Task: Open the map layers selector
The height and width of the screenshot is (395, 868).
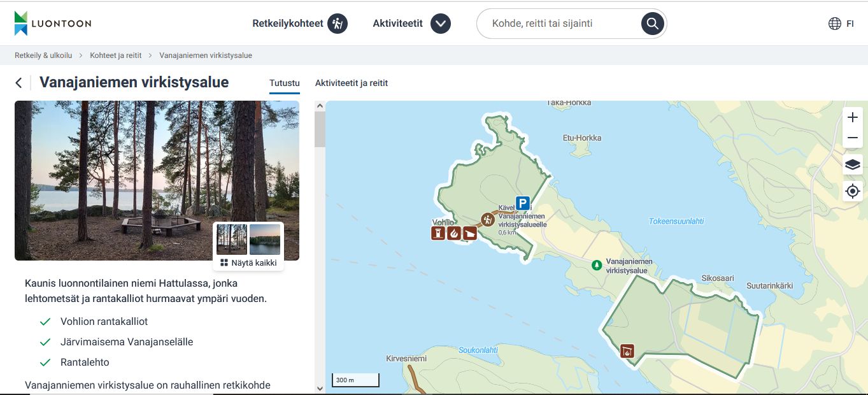Action: tap(852, 165)
